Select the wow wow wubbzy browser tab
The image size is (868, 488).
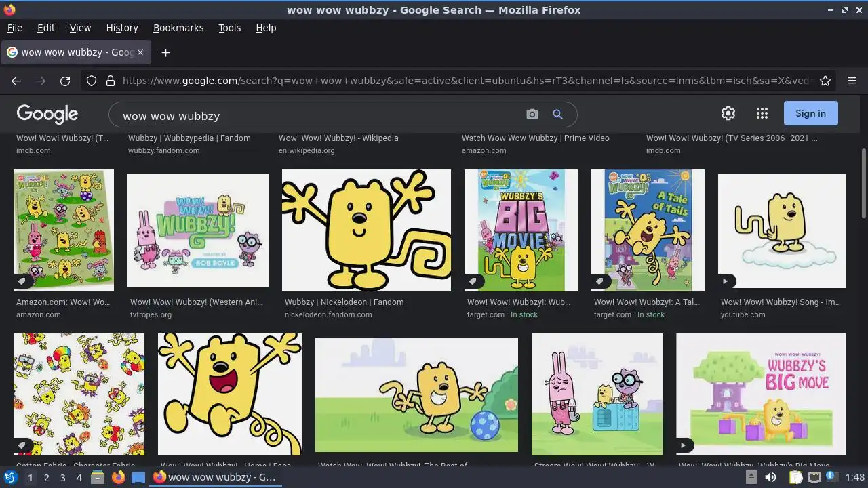coord(75,52)
